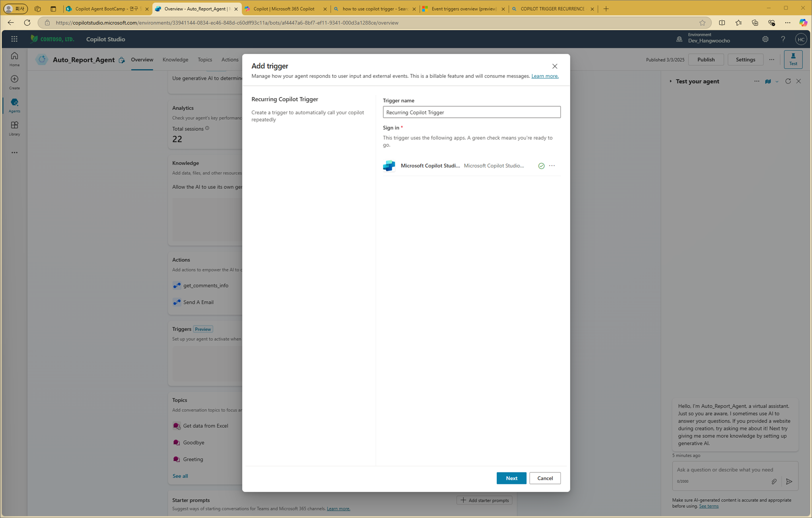Open a new browser tab
Image resolution: width=812 pixels, height=518 pixels.
click(x=606, y=9)
